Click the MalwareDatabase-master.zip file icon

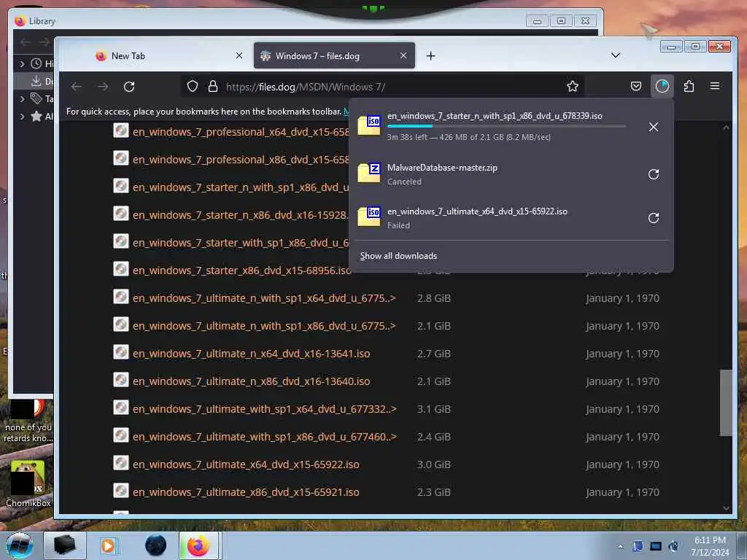click(x=369, y=172)
